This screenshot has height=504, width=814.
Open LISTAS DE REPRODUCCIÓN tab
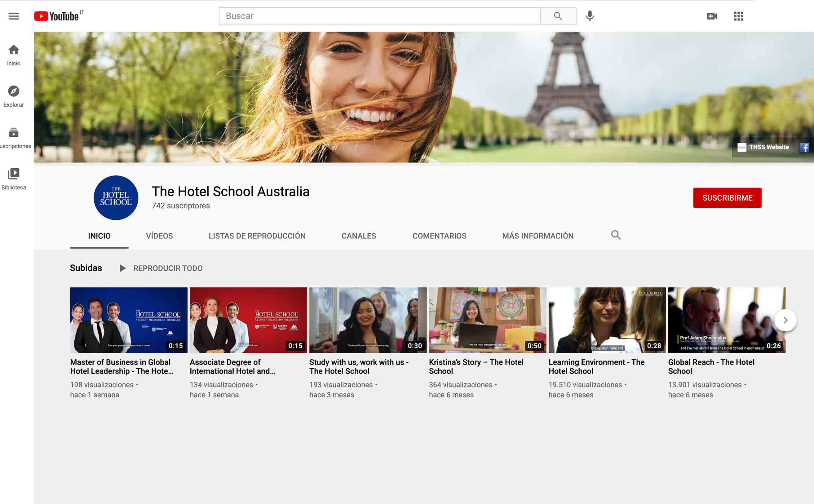click(x=257, y=236)
